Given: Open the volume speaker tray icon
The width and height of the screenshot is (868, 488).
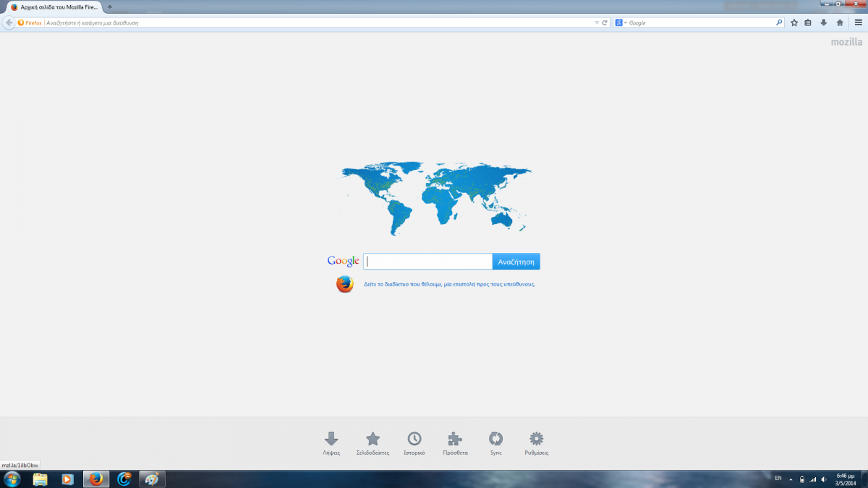Looking at the screenshot, I should click(824, 479).
